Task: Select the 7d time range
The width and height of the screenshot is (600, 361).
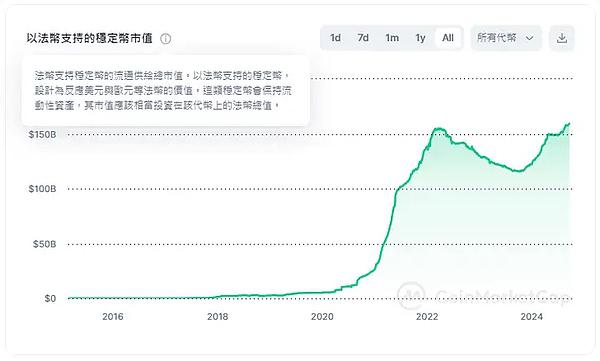Action: point(363,38)
